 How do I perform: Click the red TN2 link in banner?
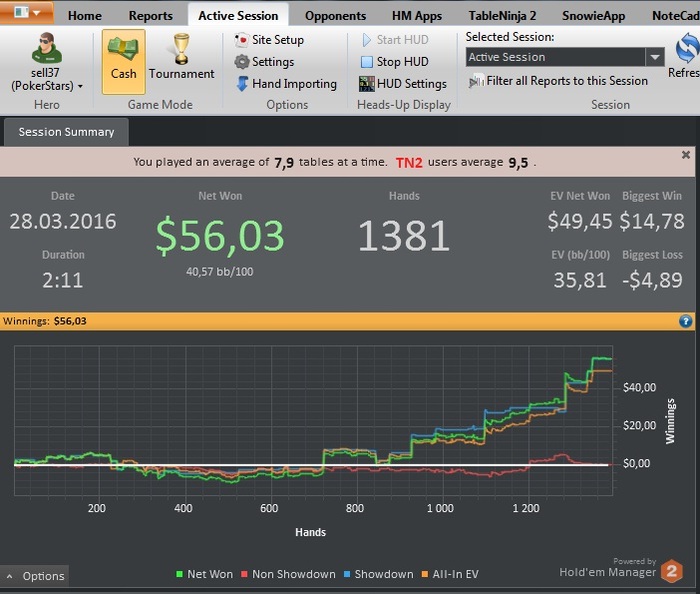(408, 163)
